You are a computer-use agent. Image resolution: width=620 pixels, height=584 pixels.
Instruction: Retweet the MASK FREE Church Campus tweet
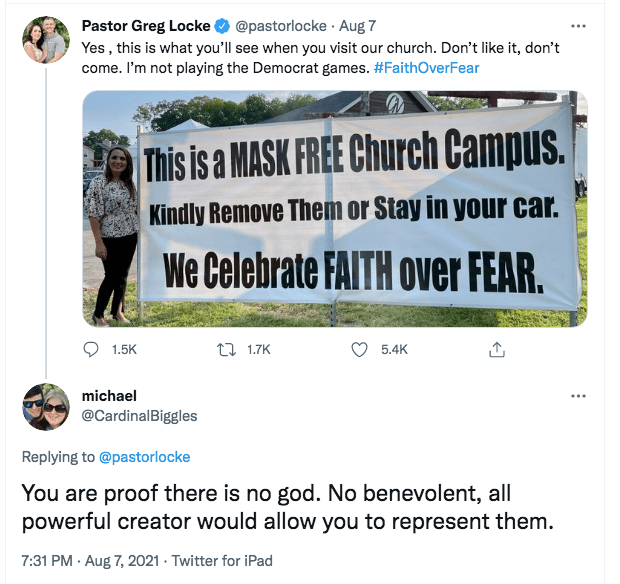coord(224,350)
